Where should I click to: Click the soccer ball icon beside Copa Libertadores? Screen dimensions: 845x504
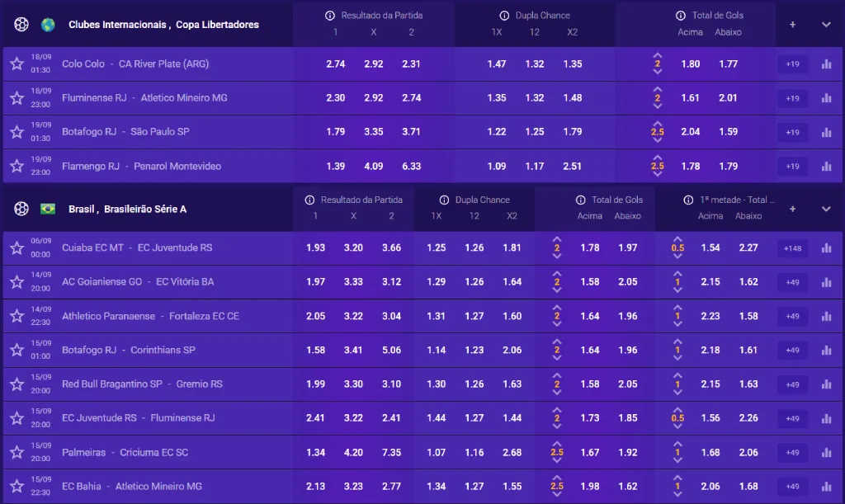(21, 24)
